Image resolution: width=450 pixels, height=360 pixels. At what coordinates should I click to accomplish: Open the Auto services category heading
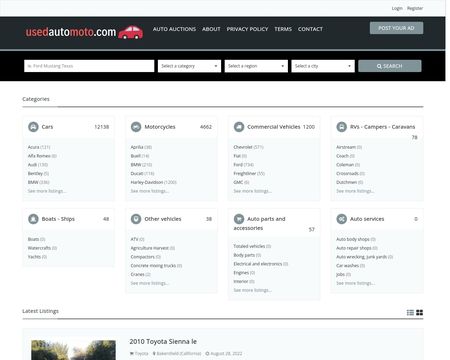click(x=367, y=219)
